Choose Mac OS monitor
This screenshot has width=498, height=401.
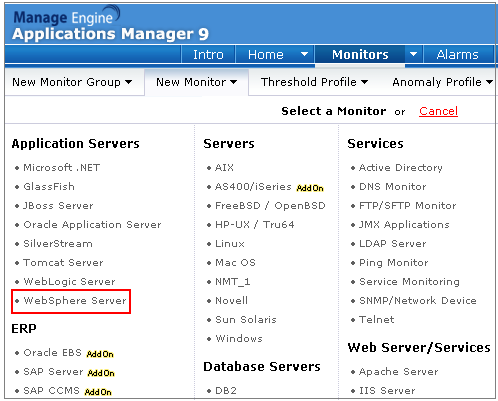tap(235, 263)
